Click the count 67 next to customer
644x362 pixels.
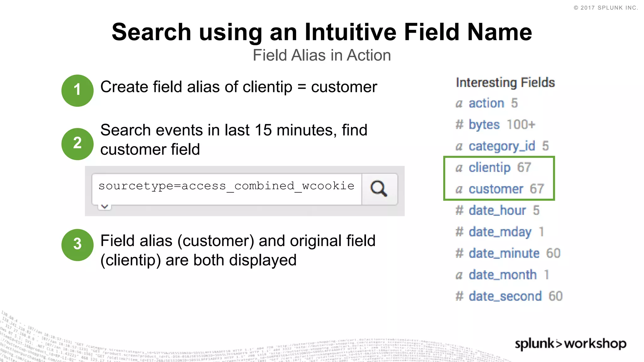537,189
